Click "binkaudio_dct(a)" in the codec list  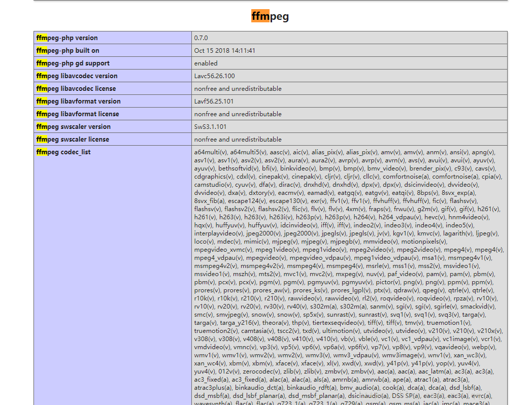pos(259,388)
